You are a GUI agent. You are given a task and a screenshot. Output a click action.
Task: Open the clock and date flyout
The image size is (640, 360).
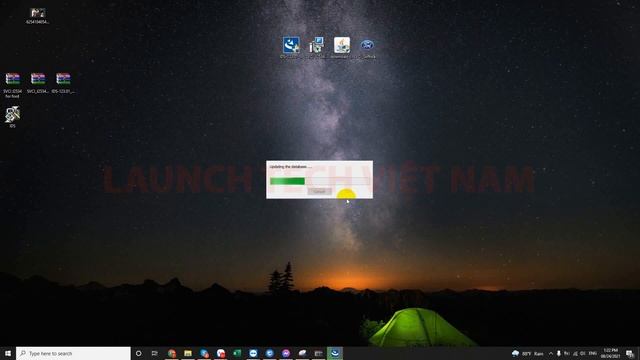pos(611,353)
